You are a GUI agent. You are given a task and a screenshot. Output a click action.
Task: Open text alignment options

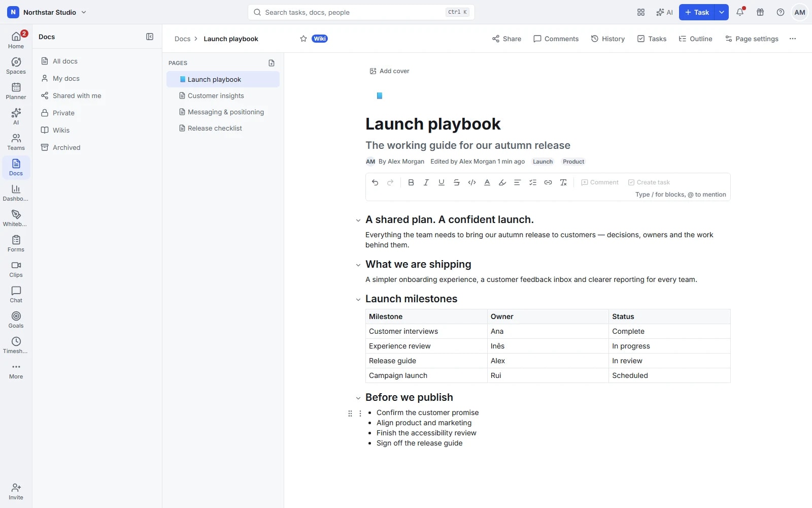tap(518, 182)
